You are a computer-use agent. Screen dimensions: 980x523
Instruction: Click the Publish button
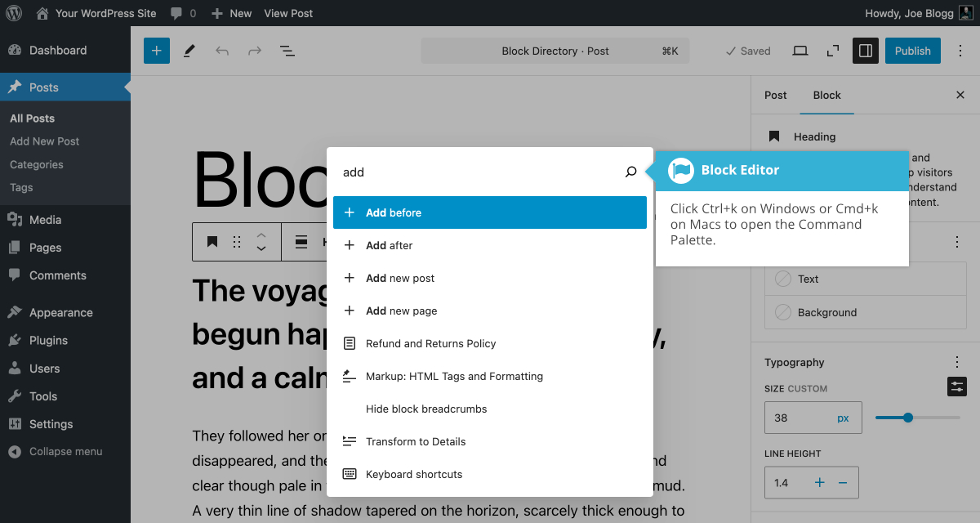pos(912,51)
